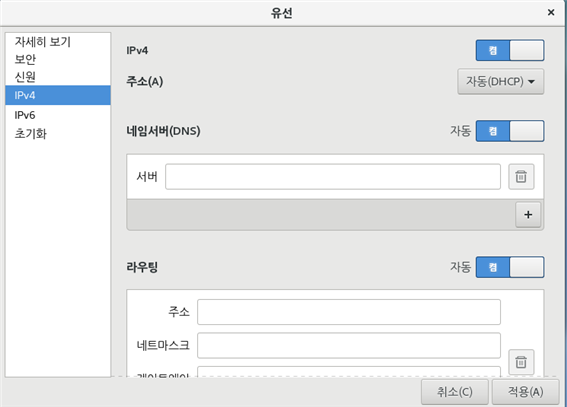Viewport: 567px width, 407px height.
Task: Toggle automatic 라우팅 switch
Action: (x=510, y=267)
